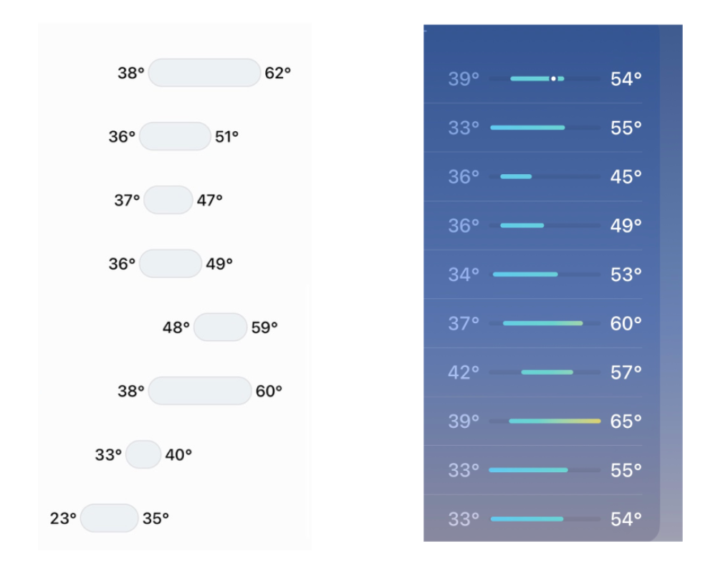The width and height of the screenshot is (728, 569).
Task: Select the temperature bar showing 33° to 55°
Action: (528, 127)
